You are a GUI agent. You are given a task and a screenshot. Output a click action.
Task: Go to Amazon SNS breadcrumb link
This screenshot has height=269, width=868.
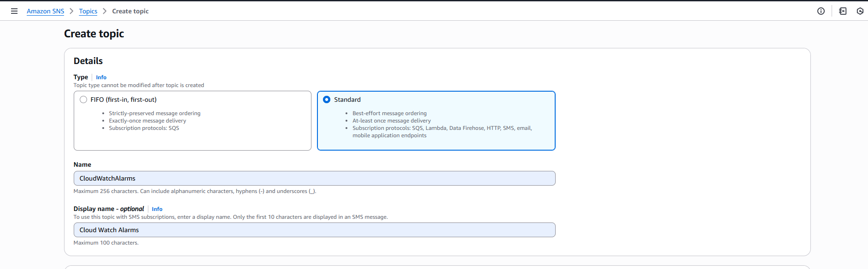[x=45, y=11]
